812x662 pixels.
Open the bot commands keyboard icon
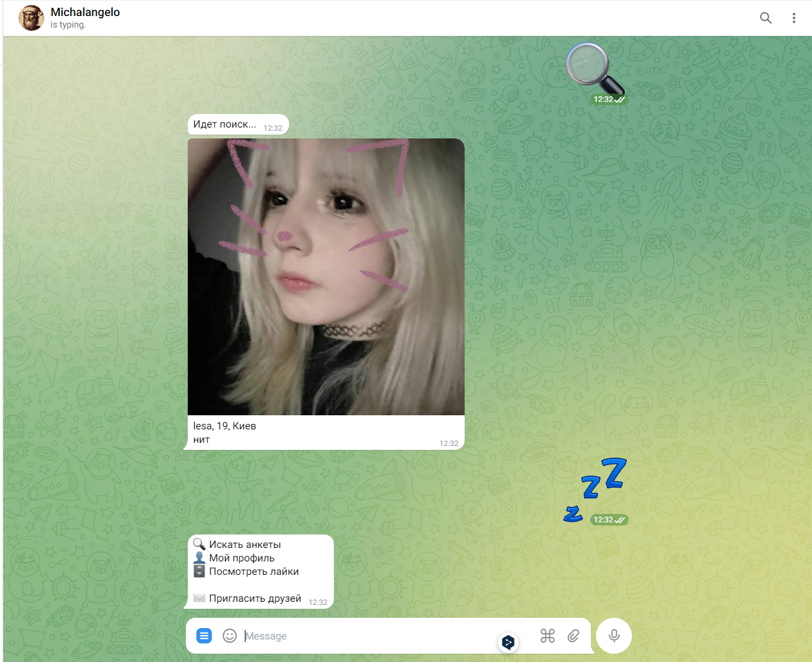tap(547, 636)
